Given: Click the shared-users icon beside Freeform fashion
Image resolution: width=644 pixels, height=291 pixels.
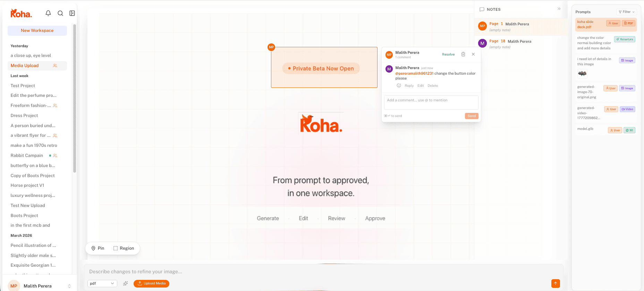Looking at the screenshot, I should point(55,106).
